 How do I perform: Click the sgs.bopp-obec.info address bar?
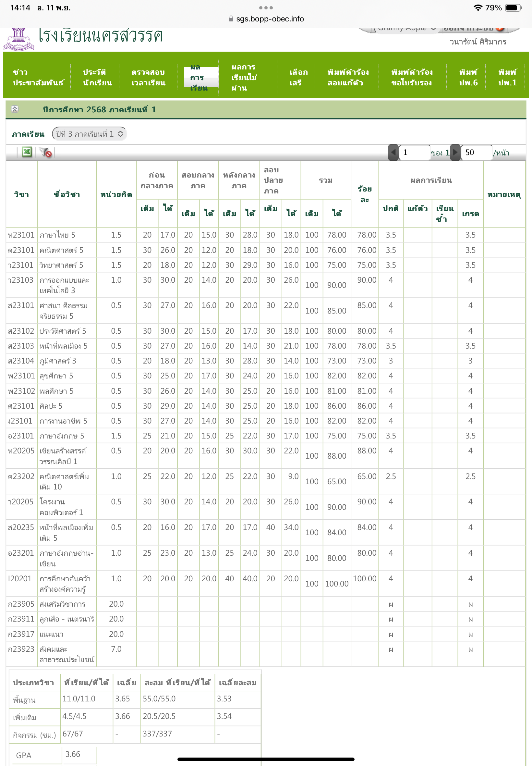pos(270,19)
